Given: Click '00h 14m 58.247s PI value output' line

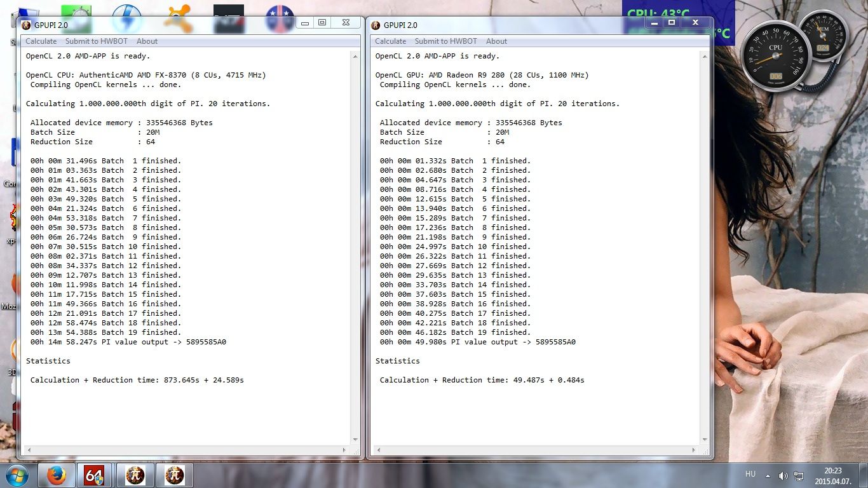Looking at the screenshot, I should [128, 342].
